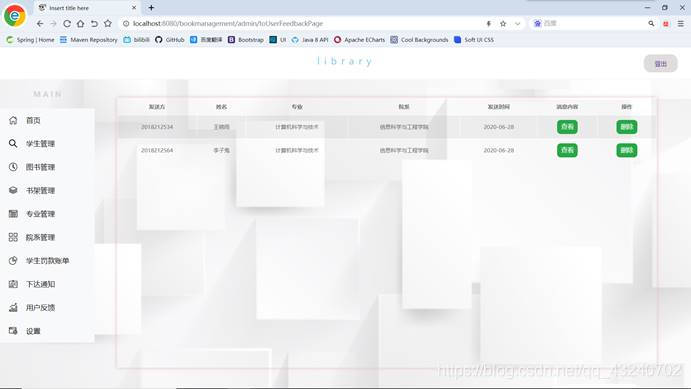Go back using the browser back arrow

40,23
